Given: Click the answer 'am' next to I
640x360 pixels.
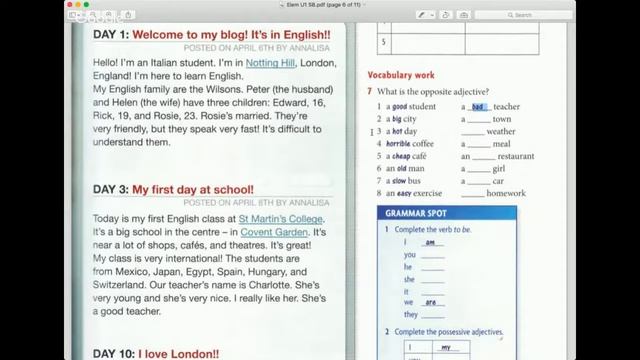Looking at the screenshot, I should point(430,242).
